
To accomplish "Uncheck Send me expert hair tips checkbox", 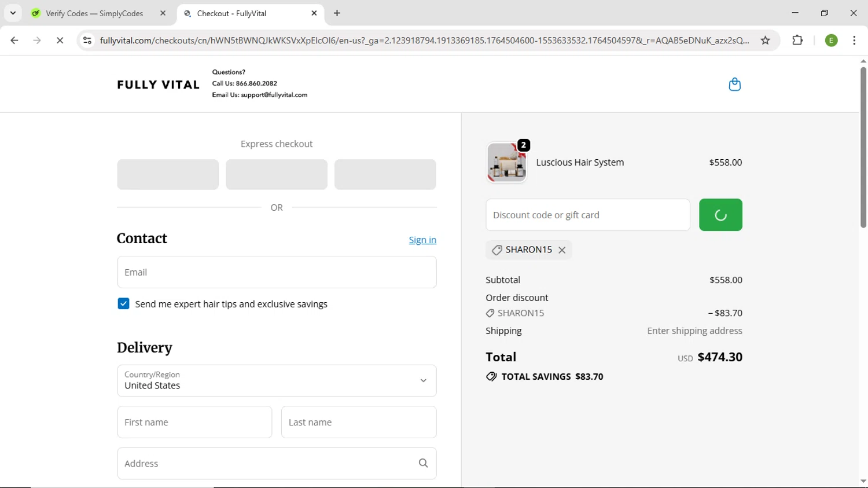I will (123, 304).
